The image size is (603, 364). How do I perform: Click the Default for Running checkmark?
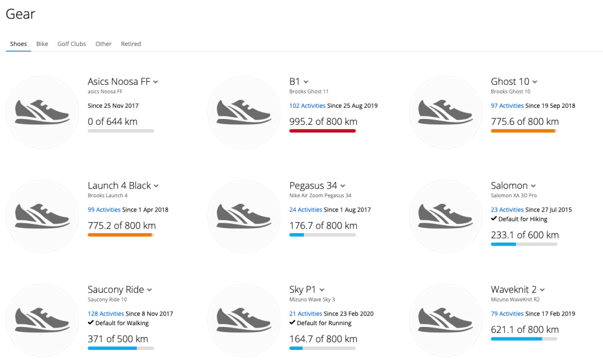tap(293, 323)
